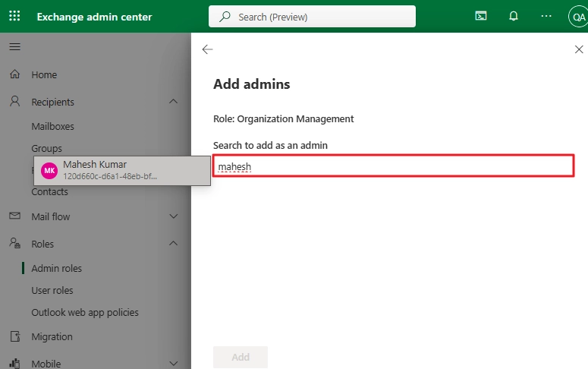Click the Mobile label
The height and width of the screenshot is (369, 588).
click(x=46, y=364)
